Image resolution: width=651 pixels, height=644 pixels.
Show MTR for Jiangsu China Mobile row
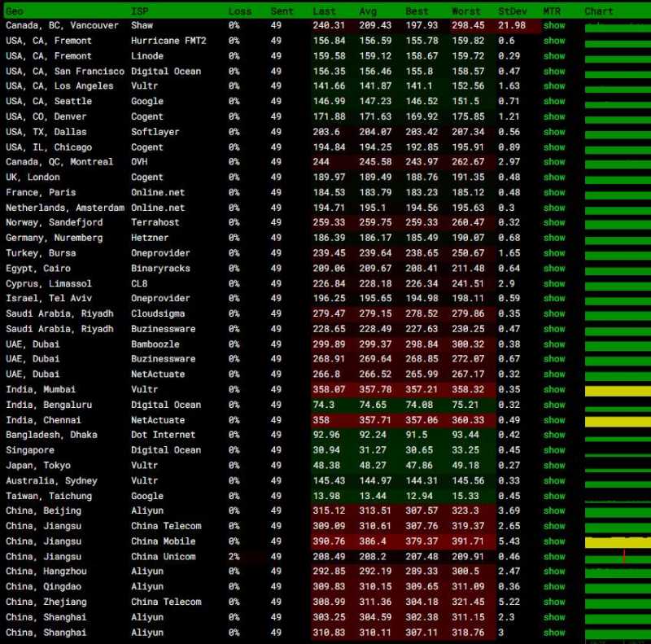point(554,541)
